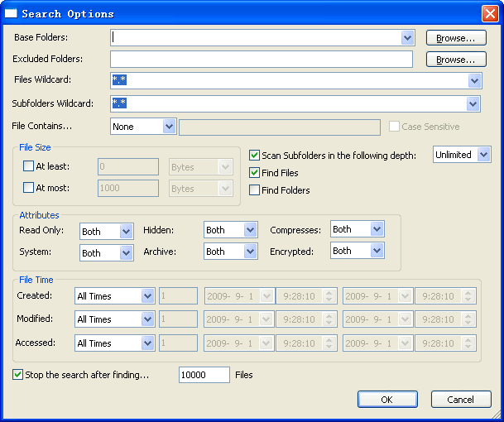Click Browse button for Base Folders

(455, 38)
